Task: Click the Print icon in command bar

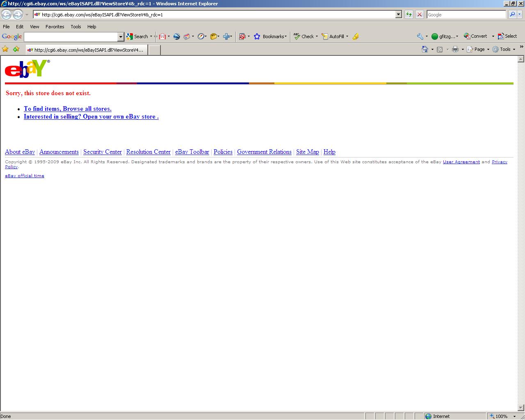Action: pos(455,49)
